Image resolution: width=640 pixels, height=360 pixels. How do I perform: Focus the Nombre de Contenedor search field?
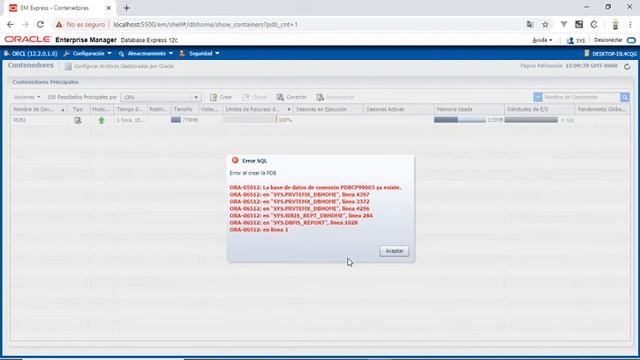(x=581, y=97)
